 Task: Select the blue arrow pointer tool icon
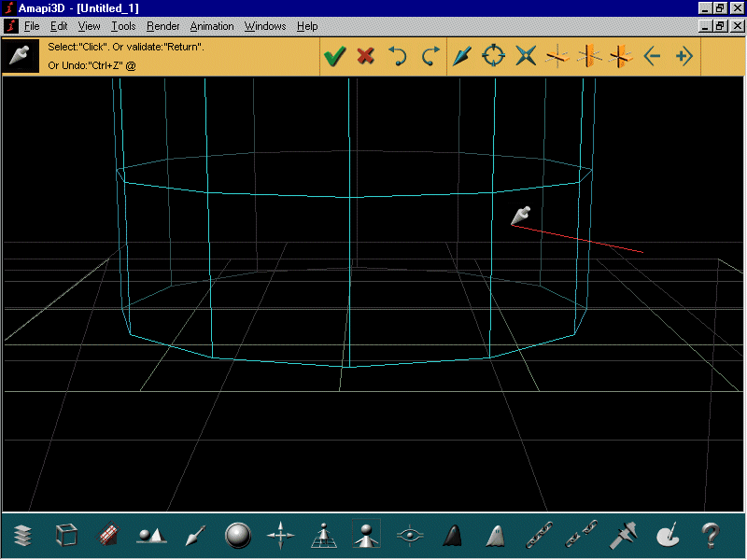tap(462, 57)
